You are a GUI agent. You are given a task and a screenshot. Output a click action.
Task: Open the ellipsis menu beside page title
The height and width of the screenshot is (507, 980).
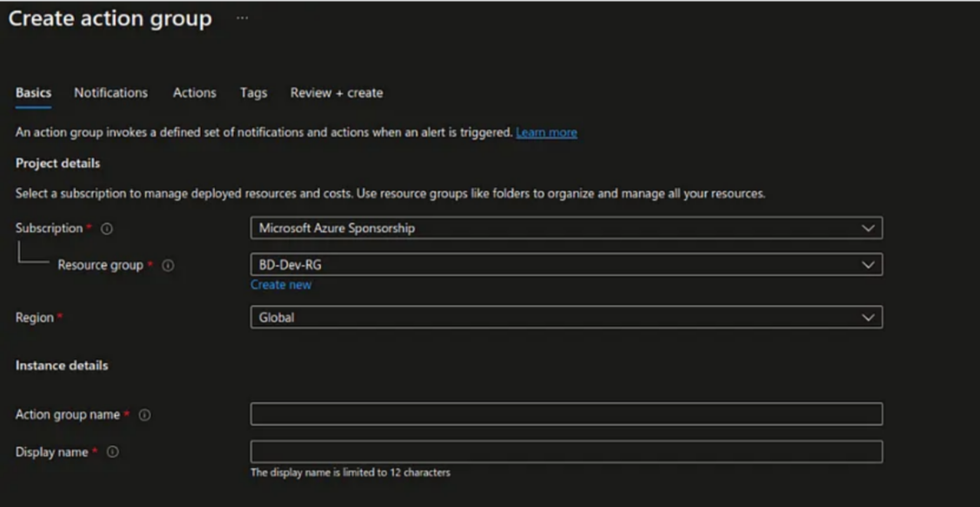(242, 19)
